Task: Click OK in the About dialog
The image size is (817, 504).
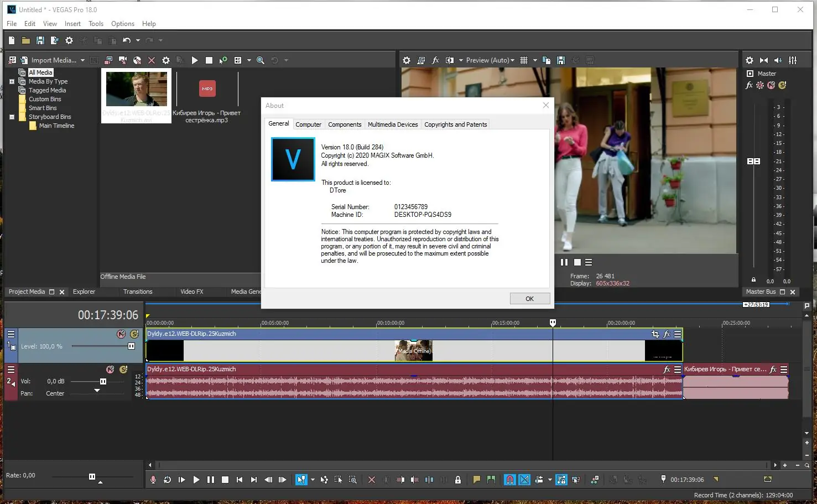Action: pos(529,299)
